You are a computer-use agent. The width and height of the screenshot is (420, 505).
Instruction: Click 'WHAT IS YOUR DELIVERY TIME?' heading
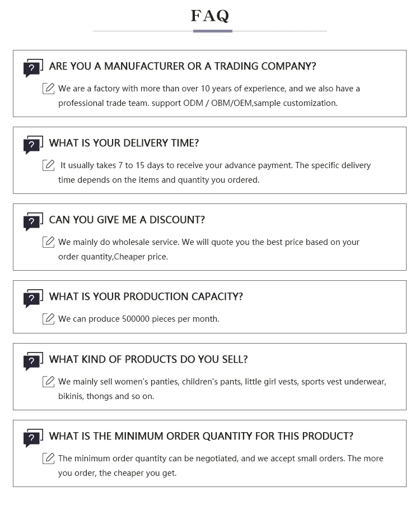coord(124,143)
